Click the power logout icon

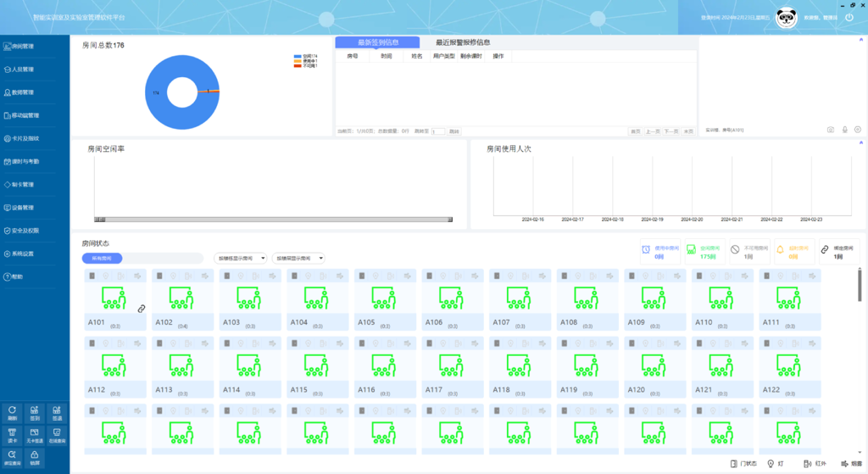coord(849,17)
